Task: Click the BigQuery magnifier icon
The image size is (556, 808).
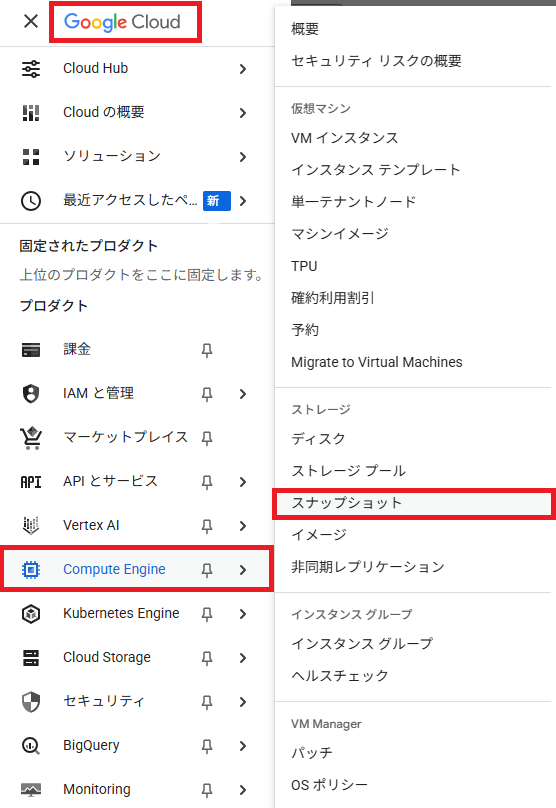Action: point(31,746)
